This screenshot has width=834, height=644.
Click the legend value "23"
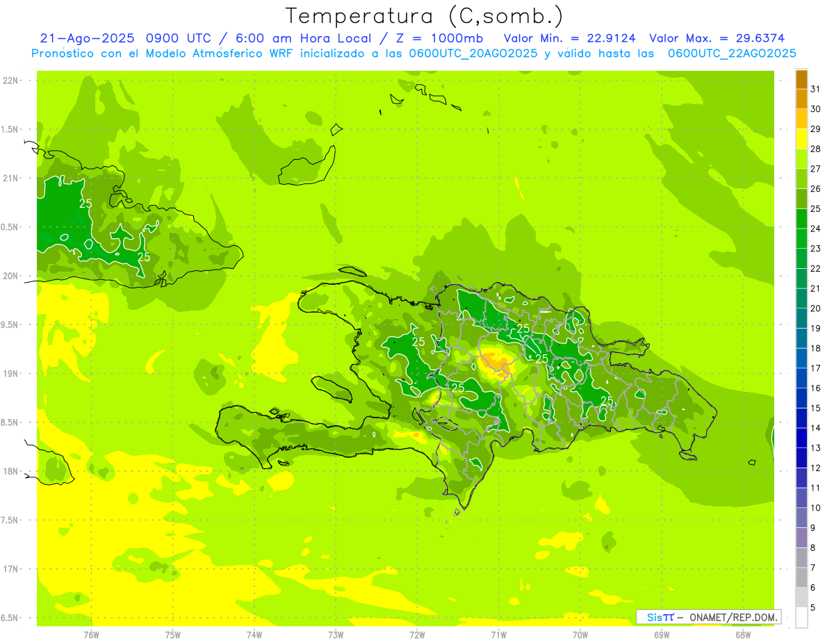816,249
